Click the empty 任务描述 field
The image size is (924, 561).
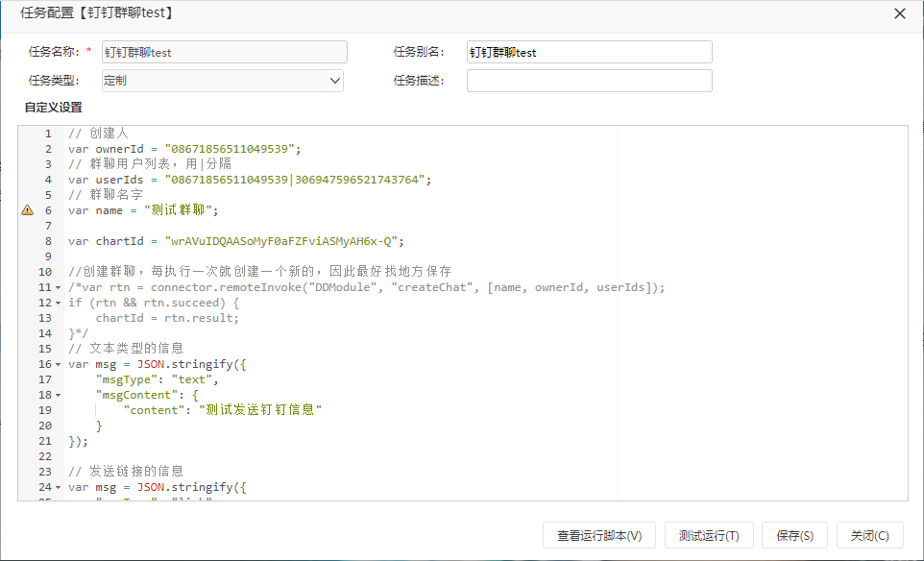pyautogui.click(x=590, y=81)
